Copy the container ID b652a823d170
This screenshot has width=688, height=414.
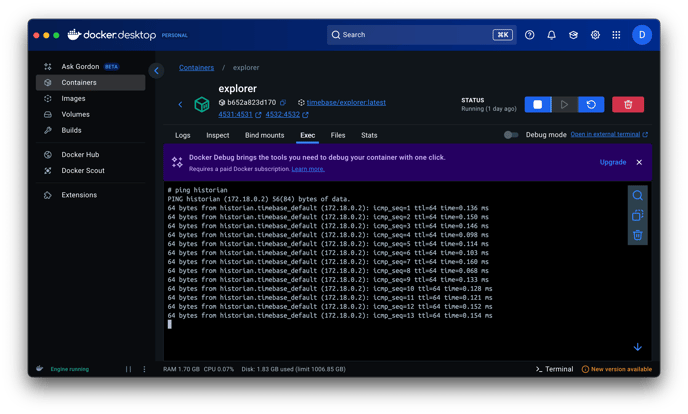click(283, 102)
